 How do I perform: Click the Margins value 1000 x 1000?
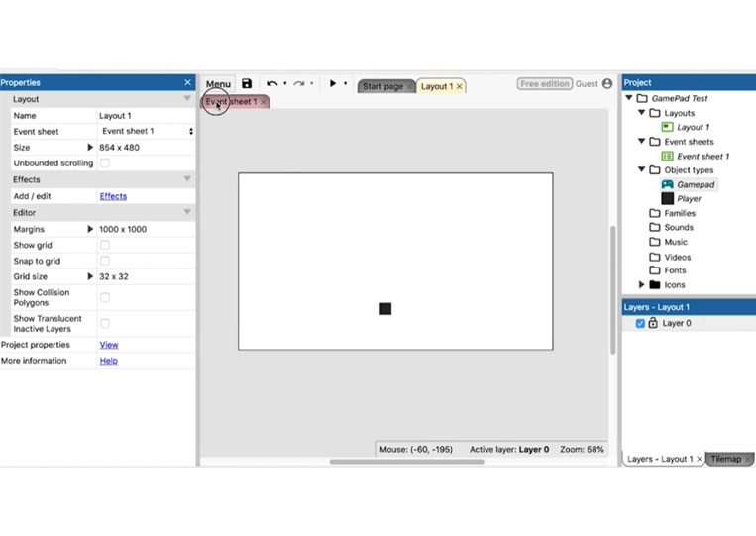point(123,230)
